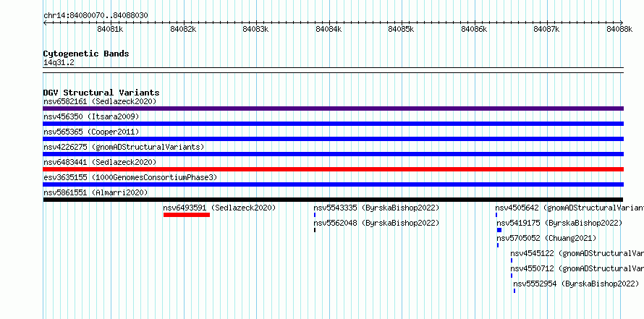The width and height of the screenshot is (644, 319).
Task: Open the nsv5552954 (ByrskaBishop2022) label
Action: (576, 284)
